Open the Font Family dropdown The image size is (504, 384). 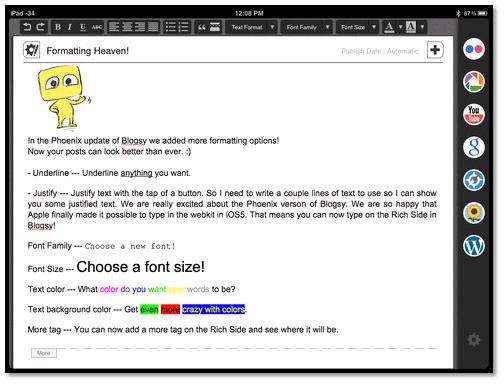click(306, 27)
